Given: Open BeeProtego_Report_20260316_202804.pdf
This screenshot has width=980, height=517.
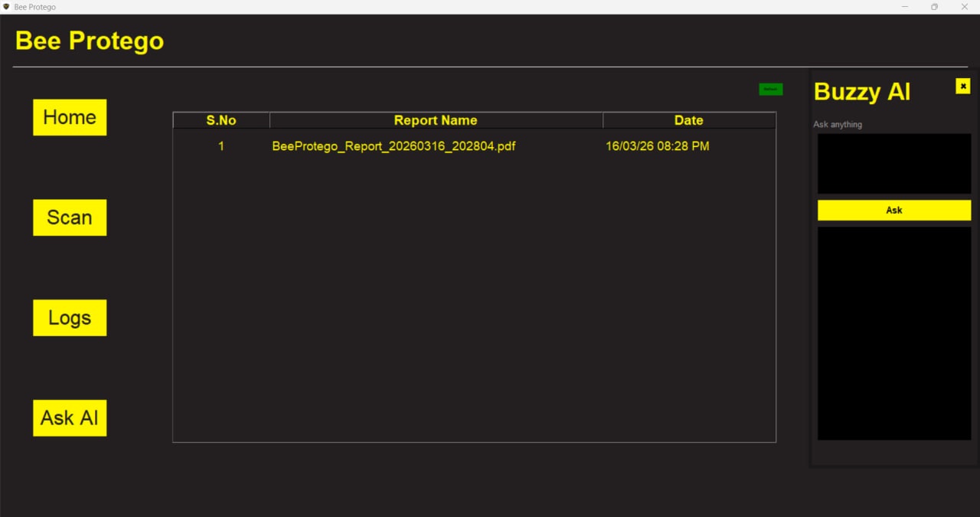Looking at the screenshot, I should (x=394, y=146).
